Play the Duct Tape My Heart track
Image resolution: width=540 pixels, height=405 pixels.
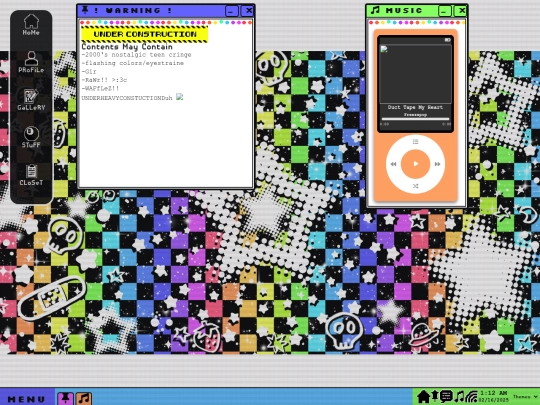(x=415, y=164)
